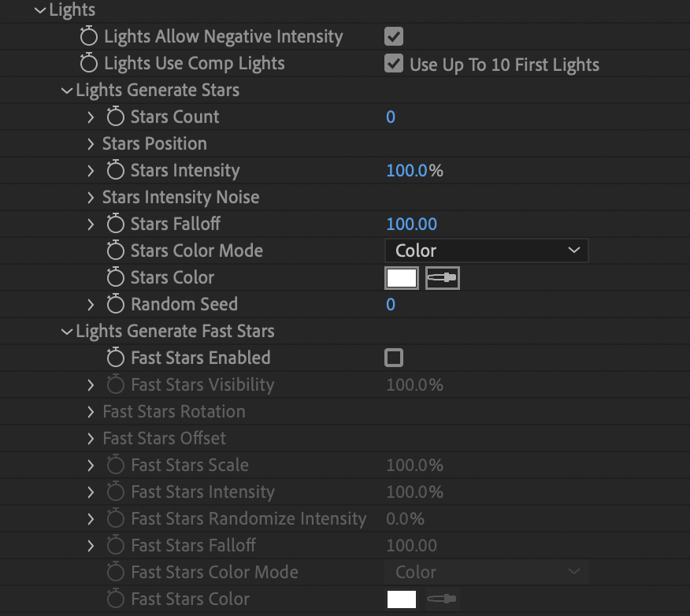Enable the Fast Stars Enabled checkbox

coord(393,358)
